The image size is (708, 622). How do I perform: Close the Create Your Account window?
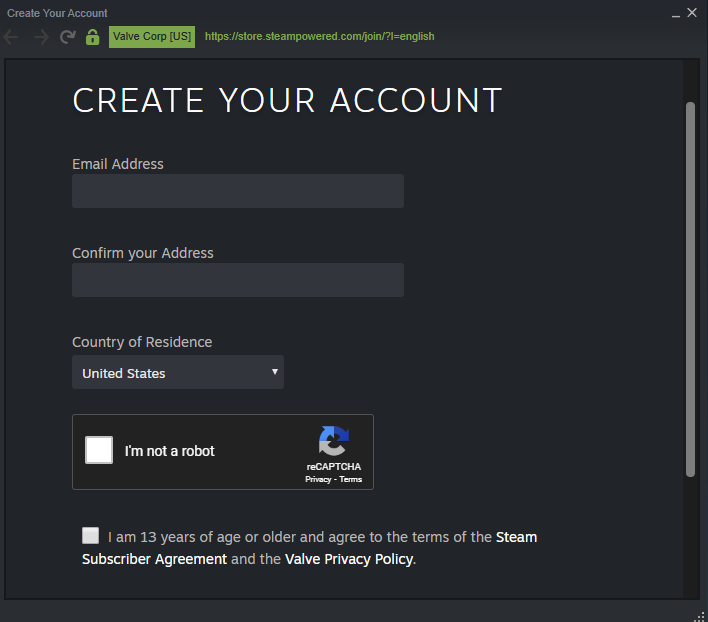(x=692, y=13)
